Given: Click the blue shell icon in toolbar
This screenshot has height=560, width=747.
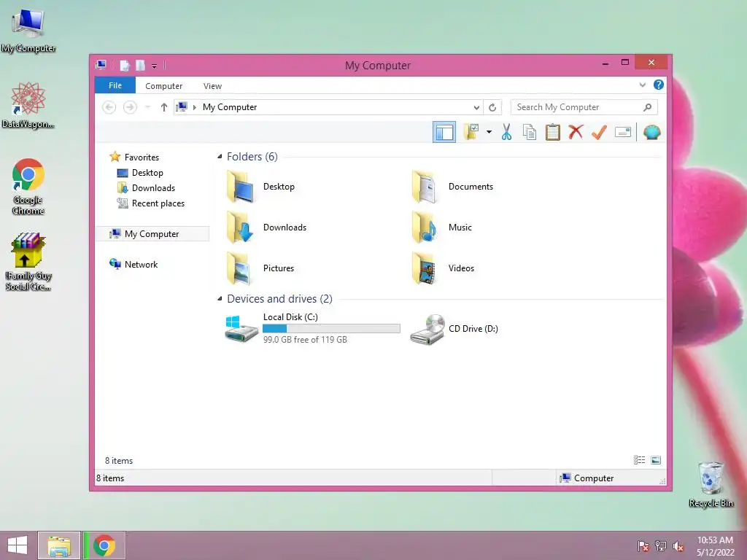Looking at the screenshot, I should [x=651, y=132].
